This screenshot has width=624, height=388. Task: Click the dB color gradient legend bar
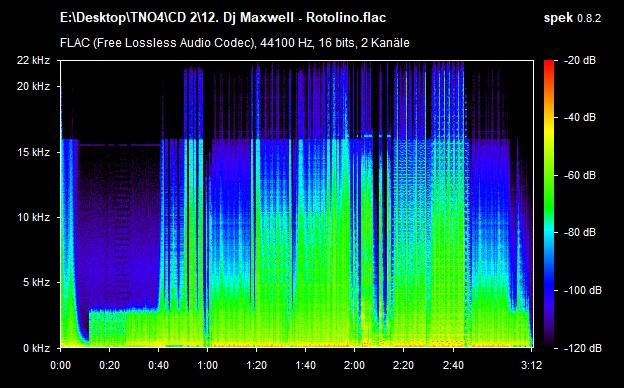point(549,204)
